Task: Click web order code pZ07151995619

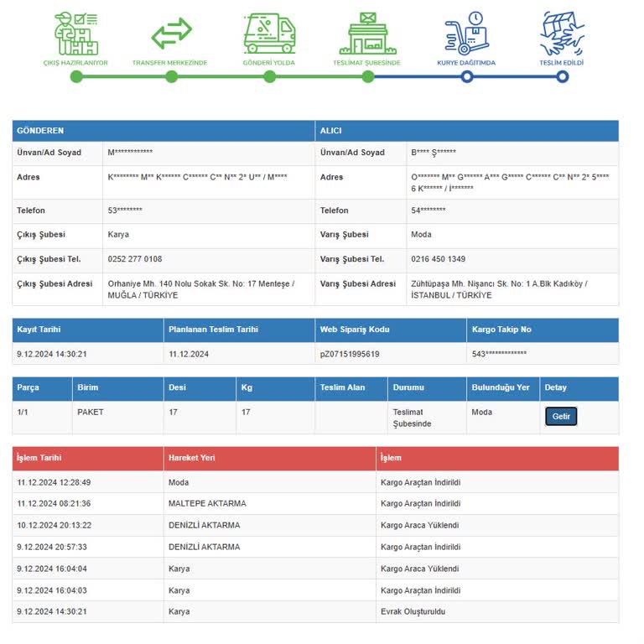Action: coord(350,354)
